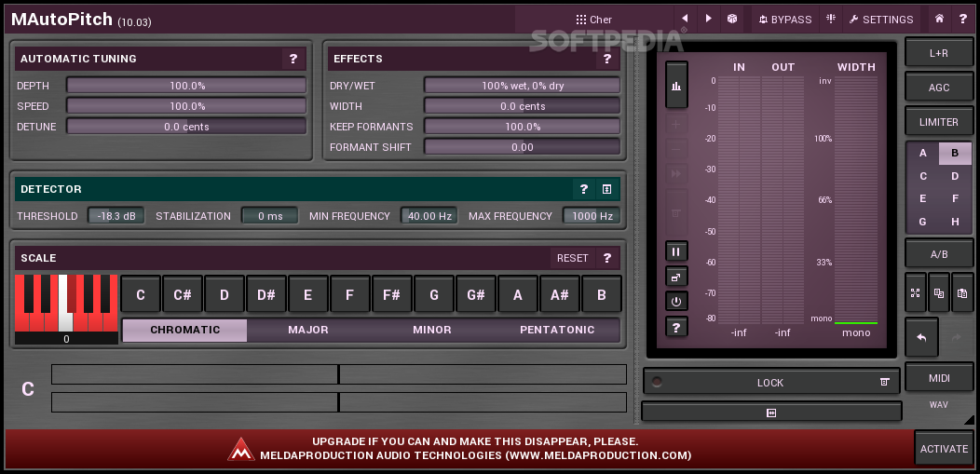
Task: Toggle note E in scale
Action: click(x=308, y=294)
